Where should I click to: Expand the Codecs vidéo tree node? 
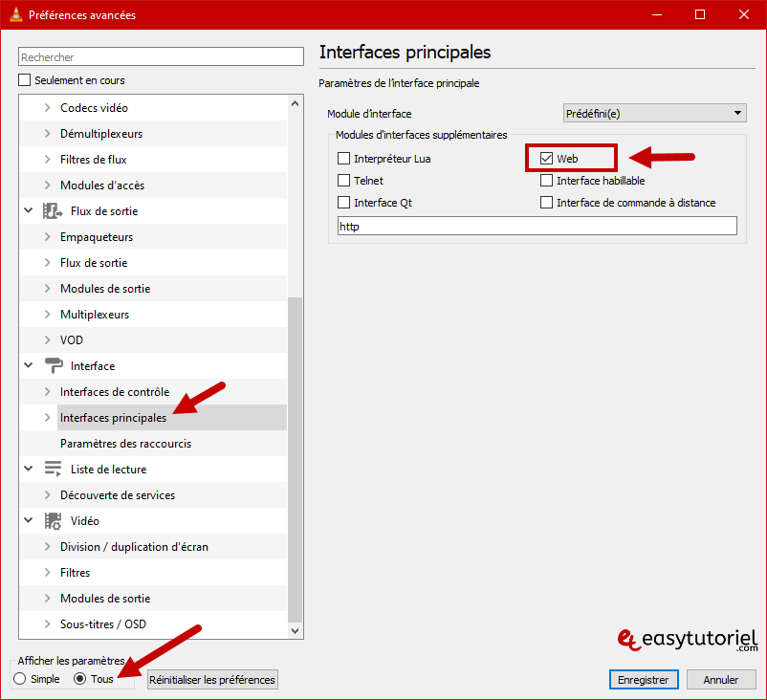coord(48,108)
